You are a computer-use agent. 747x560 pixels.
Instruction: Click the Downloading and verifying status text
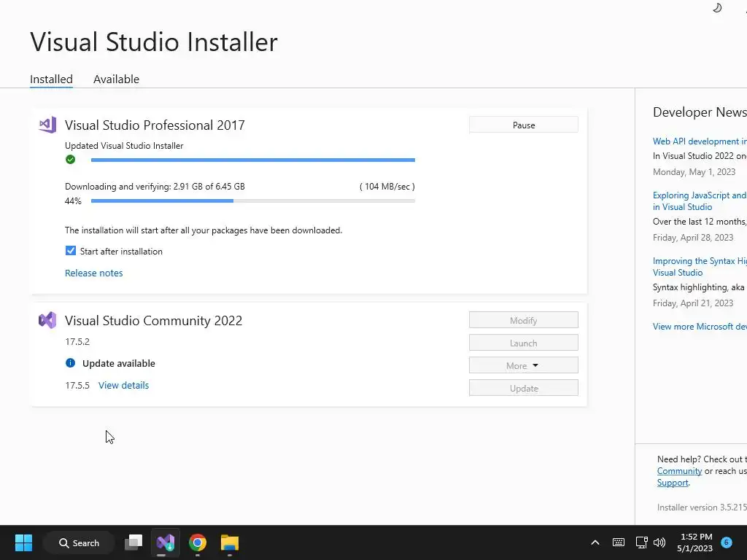pos(155,187)
